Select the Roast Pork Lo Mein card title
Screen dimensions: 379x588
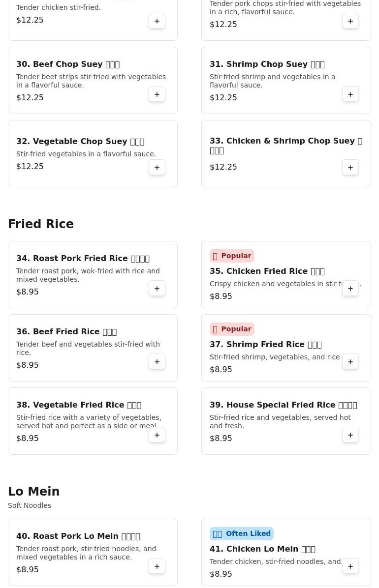[x=78, y=536]
